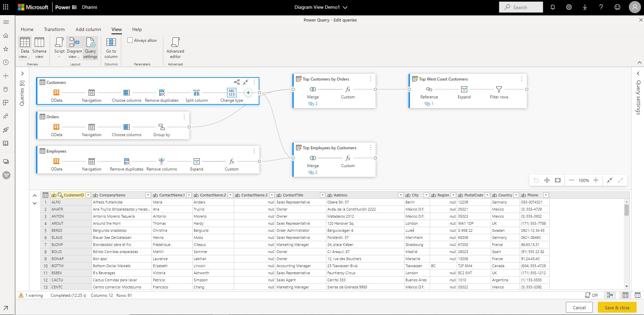
Task: Open the Orders query options menu
Action: click(x=184, y=117)
